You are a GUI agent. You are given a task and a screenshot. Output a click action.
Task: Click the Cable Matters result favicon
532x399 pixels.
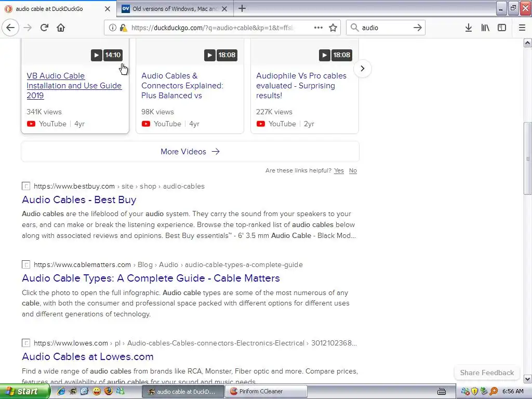coord(26,264)
